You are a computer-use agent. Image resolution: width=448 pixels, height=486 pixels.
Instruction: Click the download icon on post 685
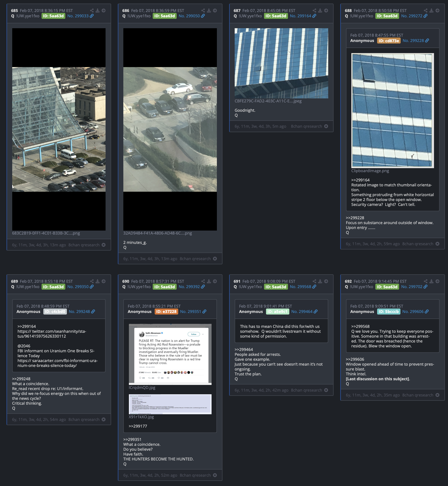98,10
